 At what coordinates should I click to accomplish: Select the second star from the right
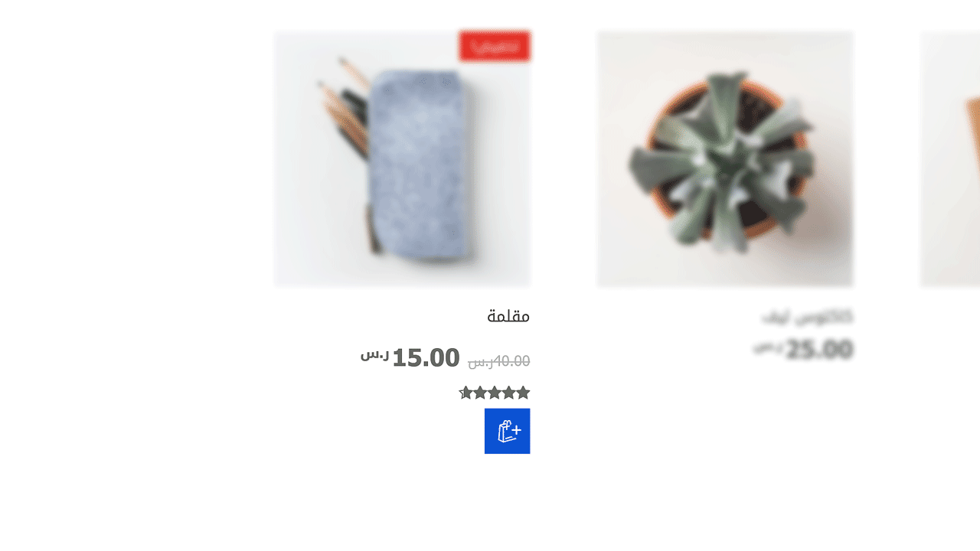point(508,393)
